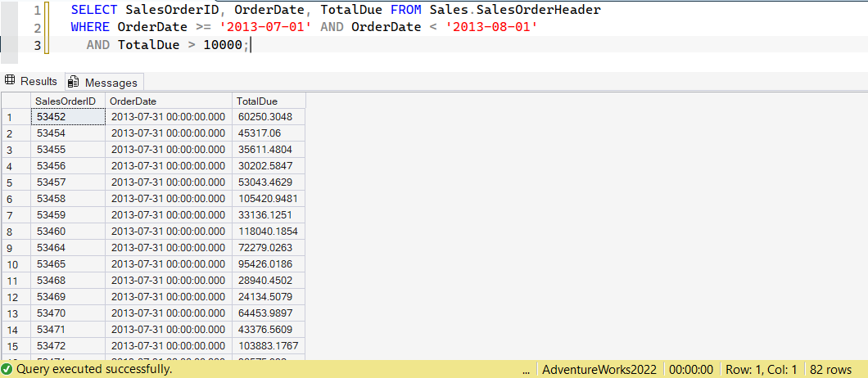Viewport: 868px width, 378px height.
Task: Select cell with SalesOrderID 53454
Action: click(x=68, y=133)
